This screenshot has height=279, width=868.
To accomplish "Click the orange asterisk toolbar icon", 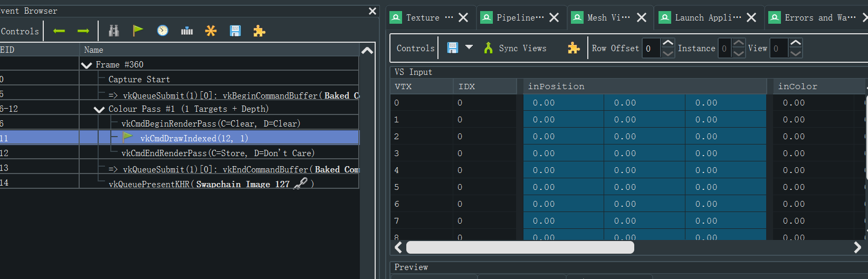I will coord(211,31).
